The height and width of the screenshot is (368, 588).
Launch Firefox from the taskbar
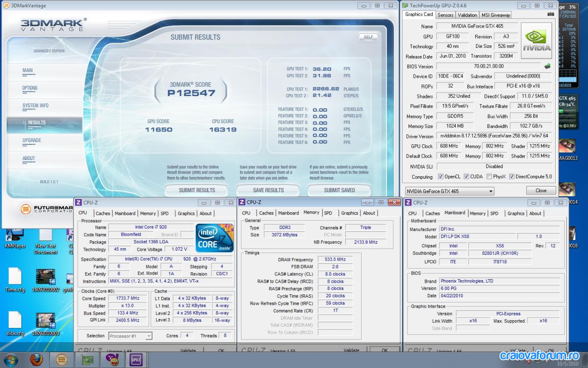click(x=37, y=359)
